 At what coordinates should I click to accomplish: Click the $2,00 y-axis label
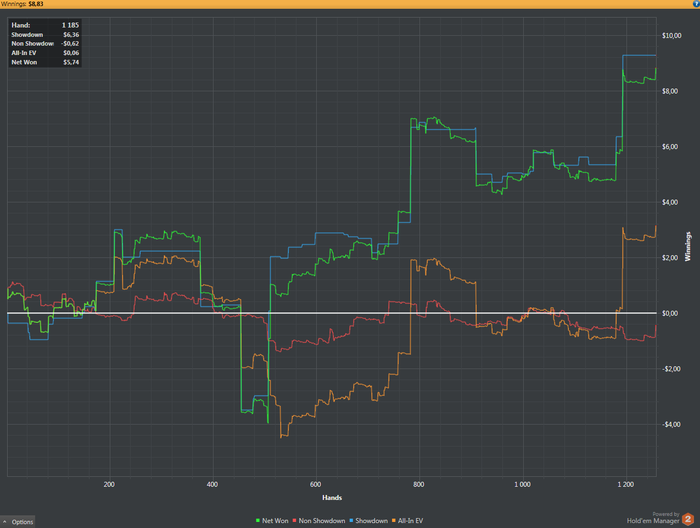(670, 258)
